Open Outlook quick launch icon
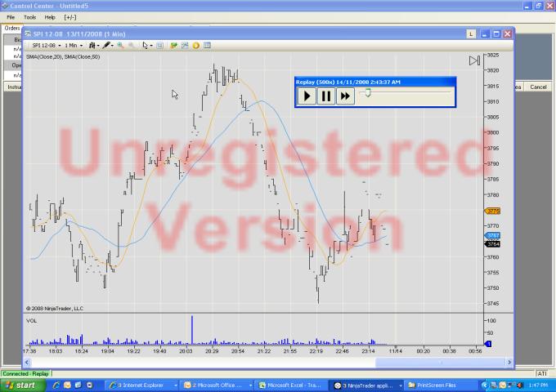Image resolution: width=556 pixels, height=392 pixels. pyautogui.click(x=67, y=385)
